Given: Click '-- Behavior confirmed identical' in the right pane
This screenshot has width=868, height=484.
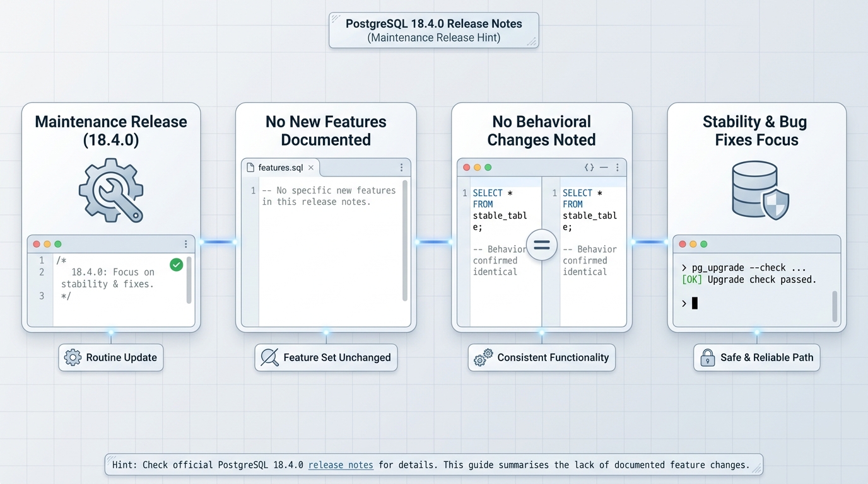Looking at the screenshot, I should pyautogui.click(x=589, y=261).
